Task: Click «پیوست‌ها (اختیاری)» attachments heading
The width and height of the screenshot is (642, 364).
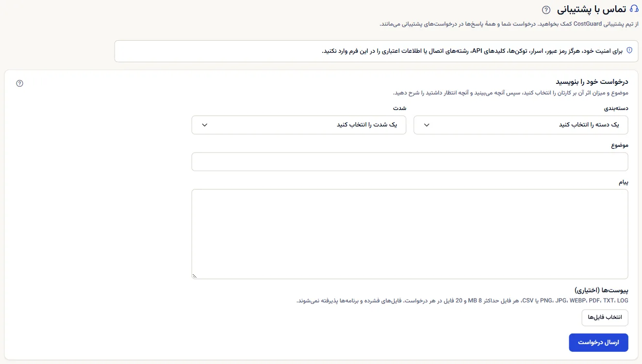Action: 602,290
